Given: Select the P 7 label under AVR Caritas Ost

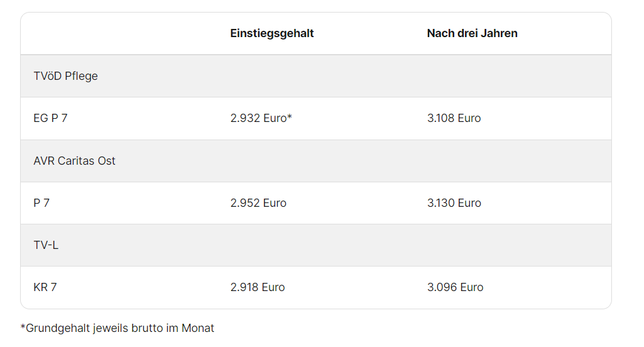Looking at the screenshot, I should click(41, 203).
